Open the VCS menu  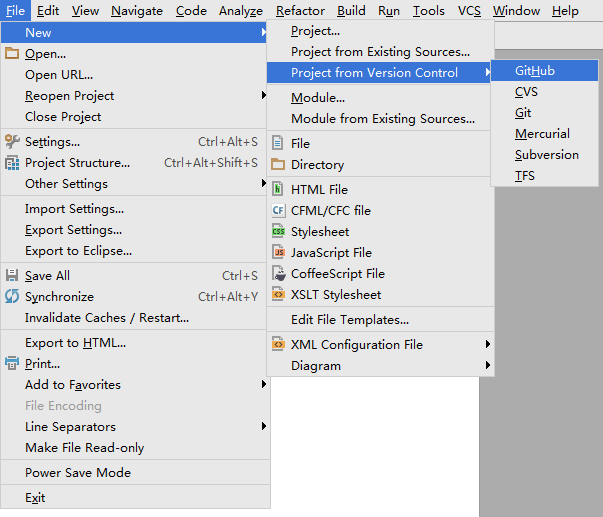point(469,10)
